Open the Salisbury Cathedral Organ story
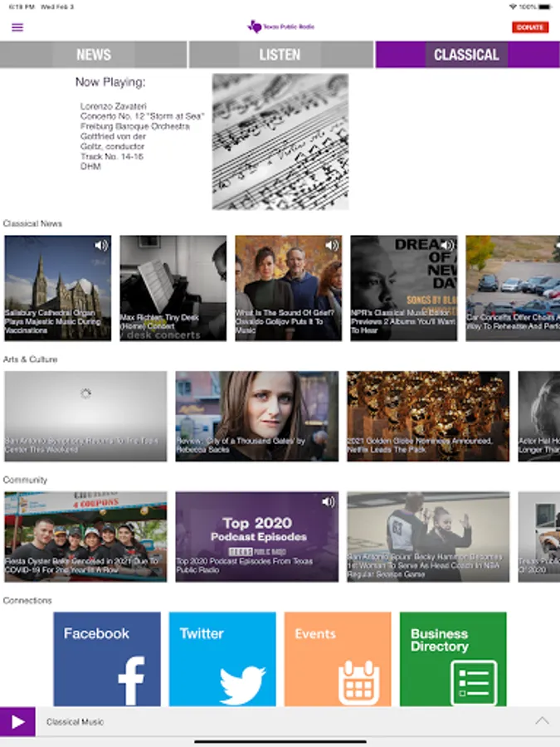 (57, 288)
